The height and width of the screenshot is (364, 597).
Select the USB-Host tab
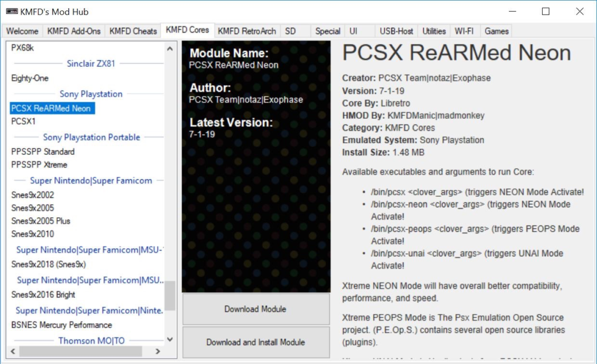click(x=396, y=31)
